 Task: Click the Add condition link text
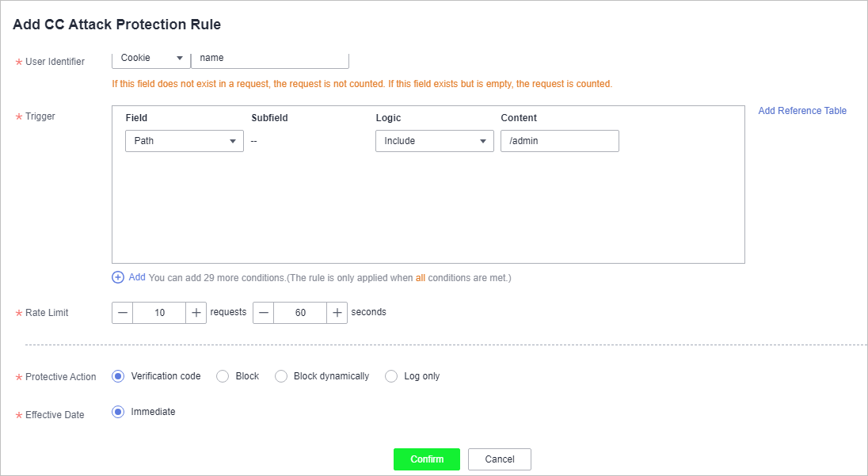[137, 277]
